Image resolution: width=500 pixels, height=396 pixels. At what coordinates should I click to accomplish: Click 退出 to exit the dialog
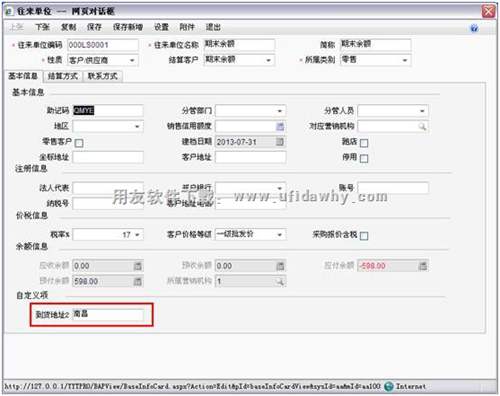point(213,27)
